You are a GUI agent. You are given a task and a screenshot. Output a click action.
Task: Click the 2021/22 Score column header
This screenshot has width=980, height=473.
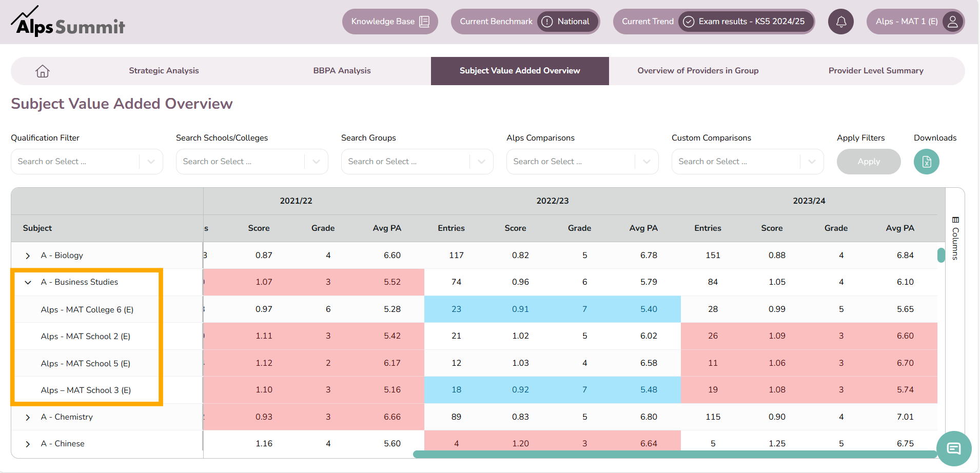coord(259,228)
